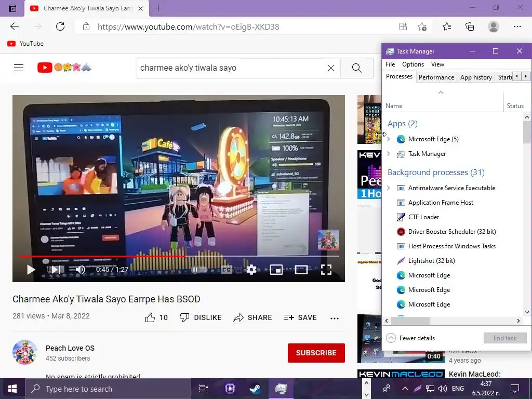Sort processes by Name column

tap(443, 101)
